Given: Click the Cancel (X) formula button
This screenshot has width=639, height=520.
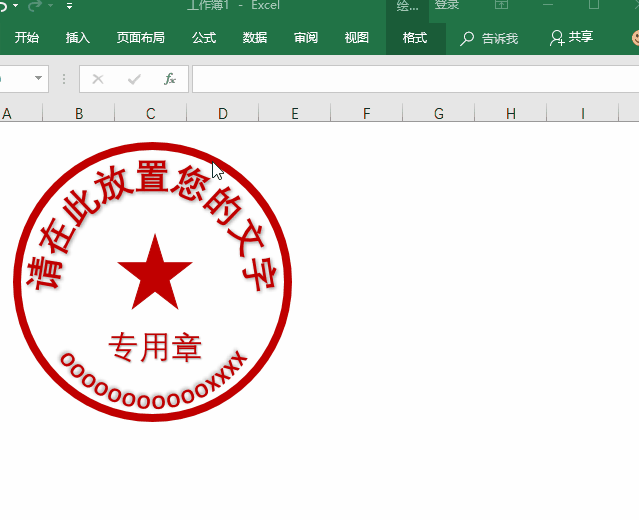Looking at the screenshot, I should tap(98, 79).
